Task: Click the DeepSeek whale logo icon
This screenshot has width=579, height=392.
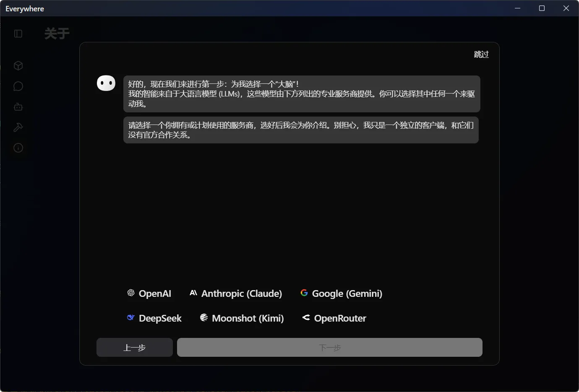Action: (x=130, y=318)
